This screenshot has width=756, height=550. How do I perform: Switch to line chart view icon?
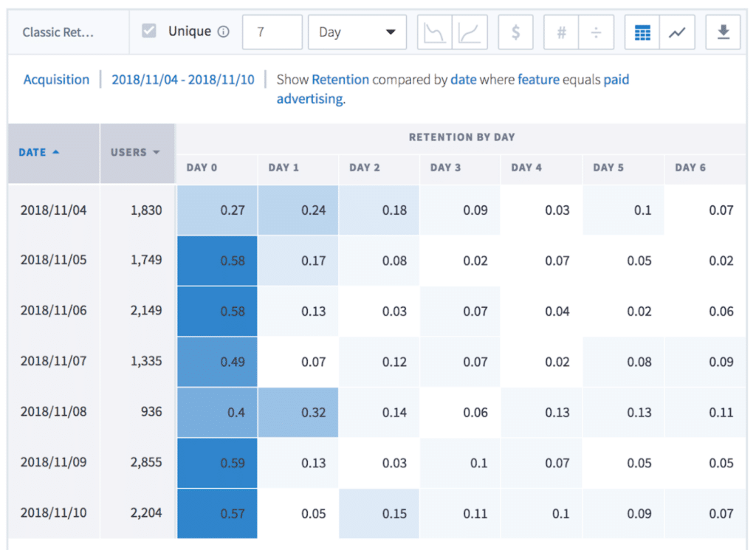click(677, 33)
